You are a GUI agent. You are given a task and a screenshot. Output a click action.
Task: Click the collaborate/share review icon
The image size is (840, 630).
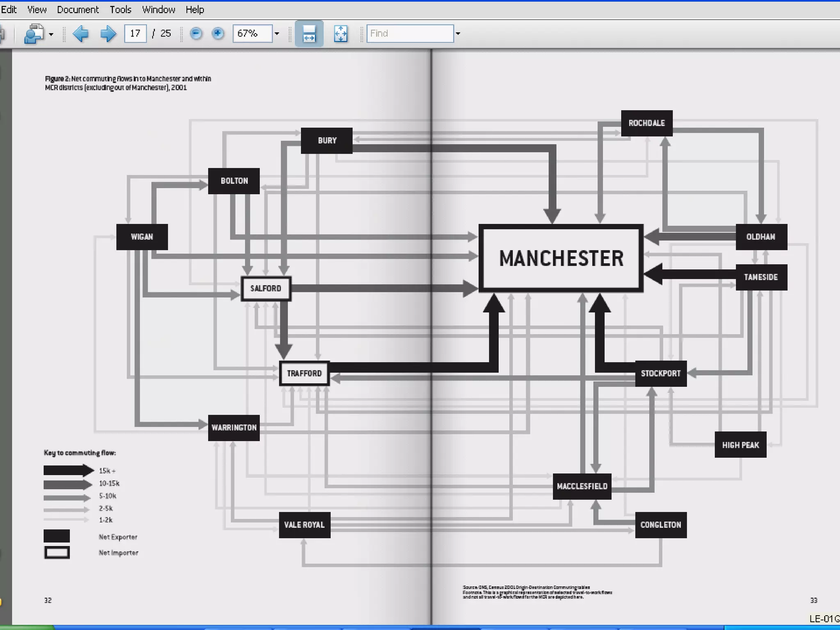coord(34,34)
